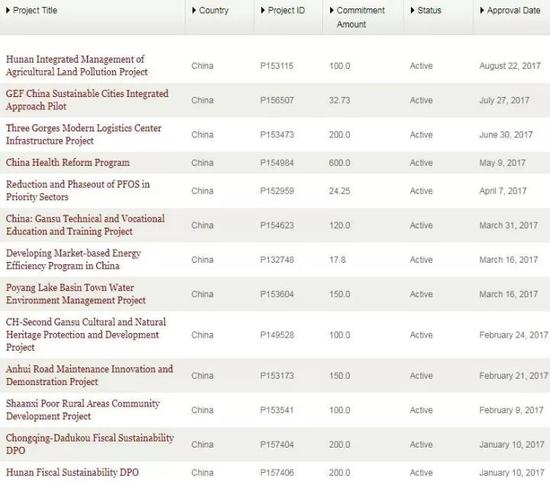Select project ID P157406

pos(277,473)
